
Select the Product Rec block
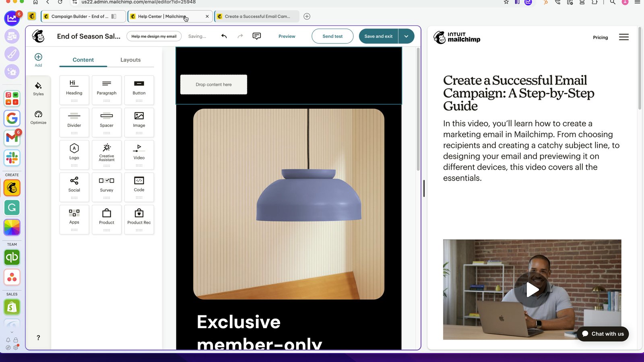[139, 220]
